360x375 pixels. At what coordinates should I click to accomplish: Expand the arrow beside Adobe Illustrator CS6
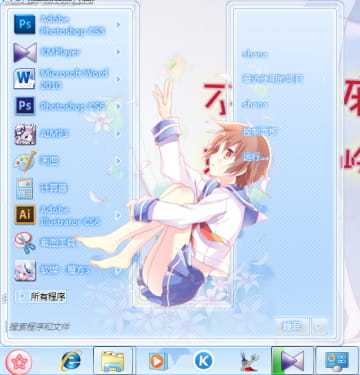118,215
